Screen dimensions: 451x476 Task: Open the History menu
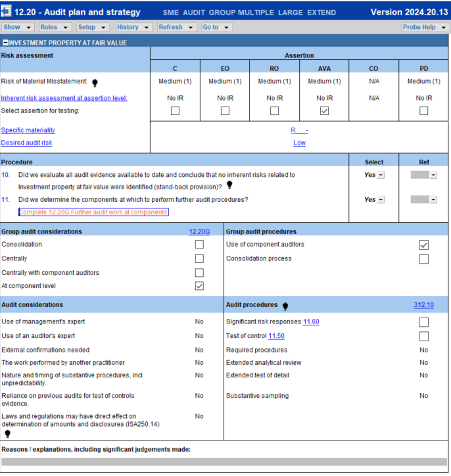[133, 28]
